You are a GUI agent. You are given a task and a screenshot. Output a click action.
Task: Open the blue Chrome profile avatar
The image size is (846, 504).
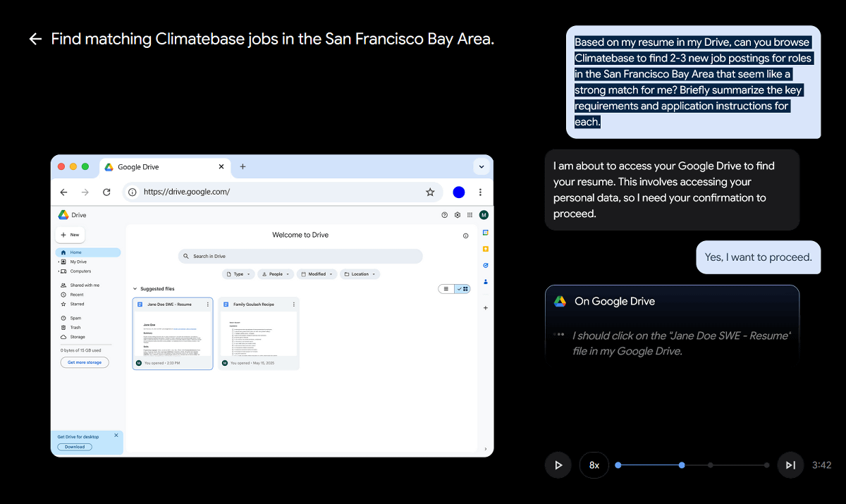459,192
